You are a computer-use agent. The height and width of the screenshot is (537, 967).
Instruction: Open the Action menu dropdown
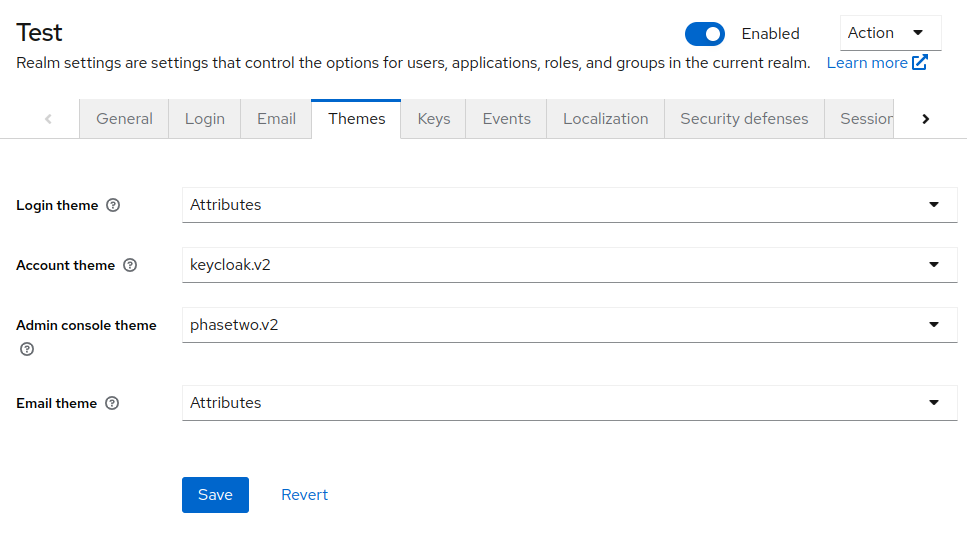890,33
